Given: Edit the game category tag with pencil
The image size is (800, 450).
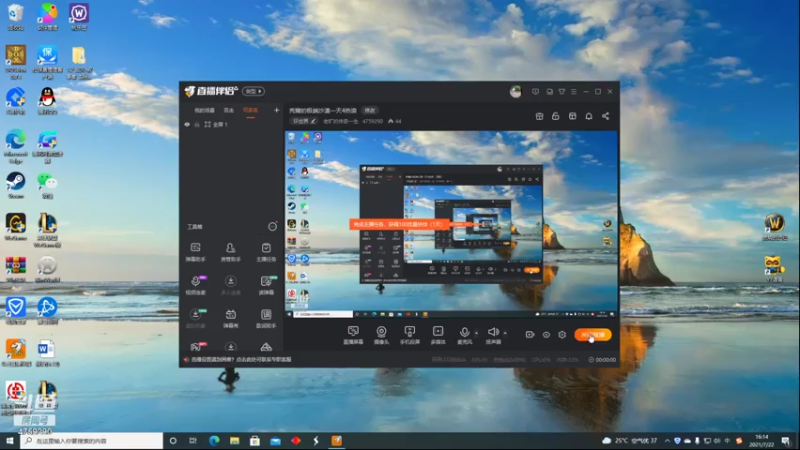Looking at the screenshot, I should pyautogui.click(x=304, y=121).
